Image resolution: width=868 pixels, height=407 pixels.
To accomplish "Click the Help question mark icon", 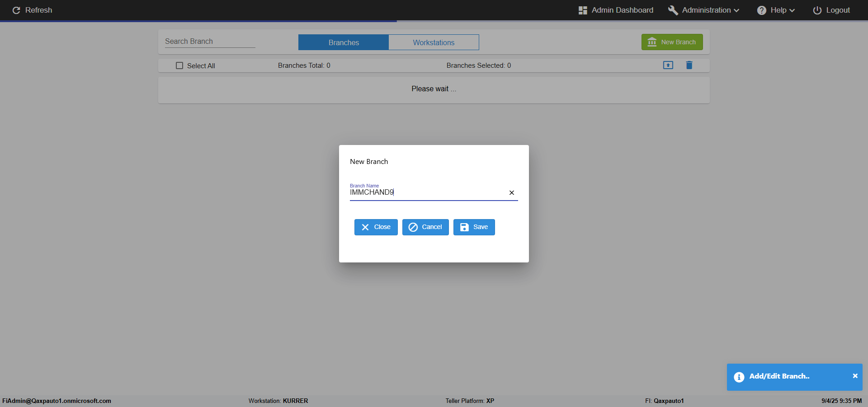I will tap(762, 10).
